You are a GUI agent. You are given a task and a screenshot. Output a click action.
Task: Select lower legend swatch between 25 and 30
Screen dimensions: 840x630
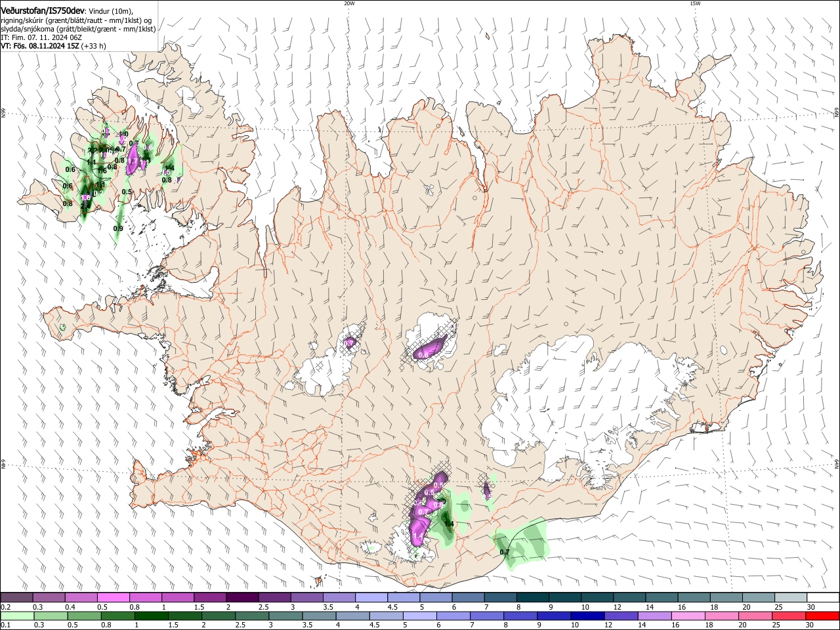click(789, 616)
